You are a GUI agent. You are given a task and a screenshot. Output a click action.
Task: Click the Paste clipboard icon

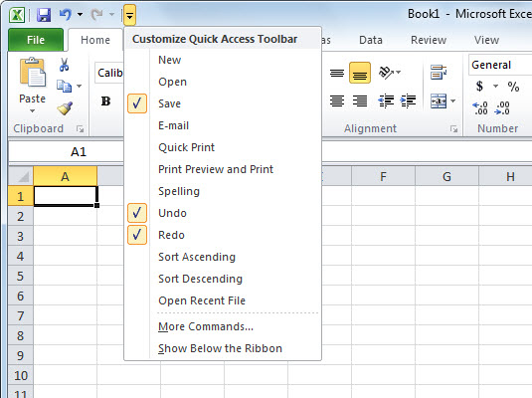click(x=32, y=73)
